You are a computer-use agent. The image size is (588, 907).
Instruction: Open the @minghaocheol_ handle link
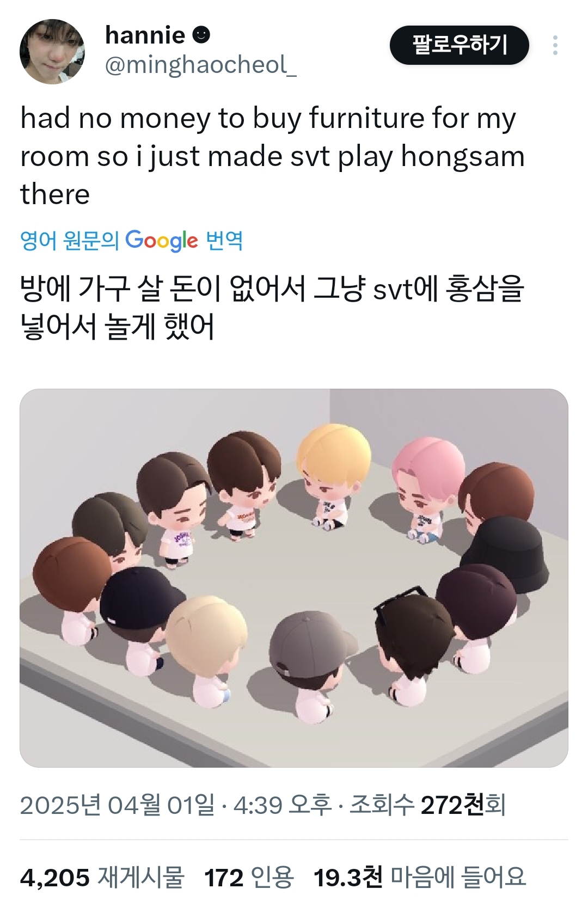pos(200,65)
